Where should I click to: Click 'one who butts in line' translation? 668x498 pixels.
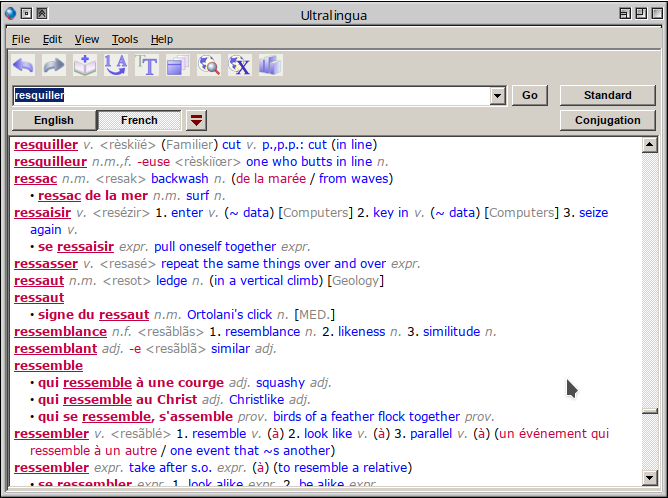tap(309, 162)
